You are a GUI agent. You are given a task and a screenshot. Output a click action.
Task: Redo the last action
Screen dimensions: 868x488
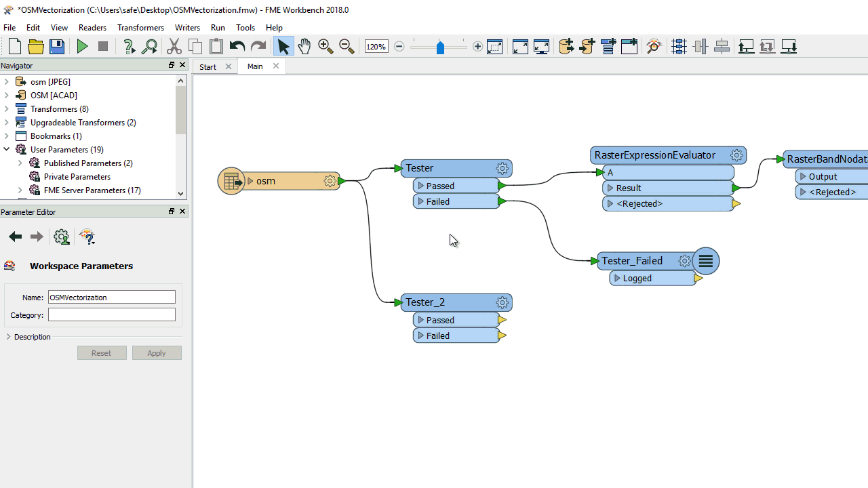(258, 47)
